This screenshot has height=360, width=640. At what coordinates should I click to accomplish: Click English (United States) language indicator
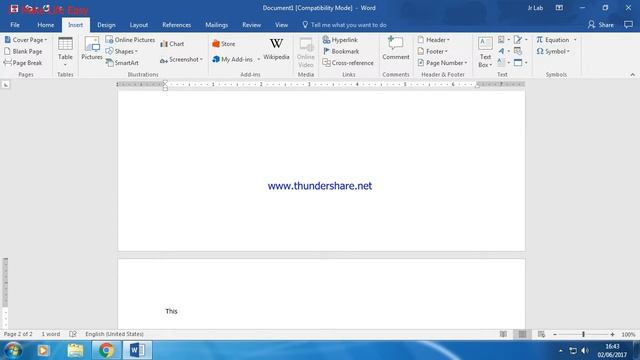pos(114,334)
